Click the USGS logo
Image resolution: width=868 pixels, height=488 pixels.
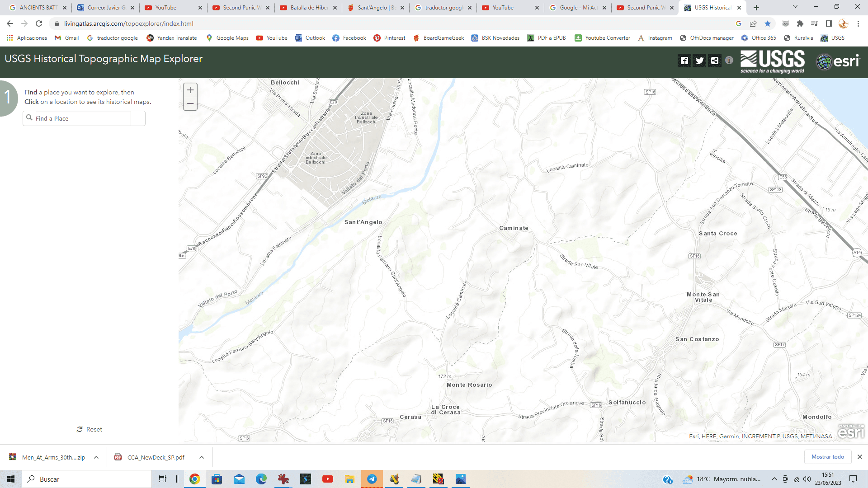pyautogui.click(x=772, y=61)
